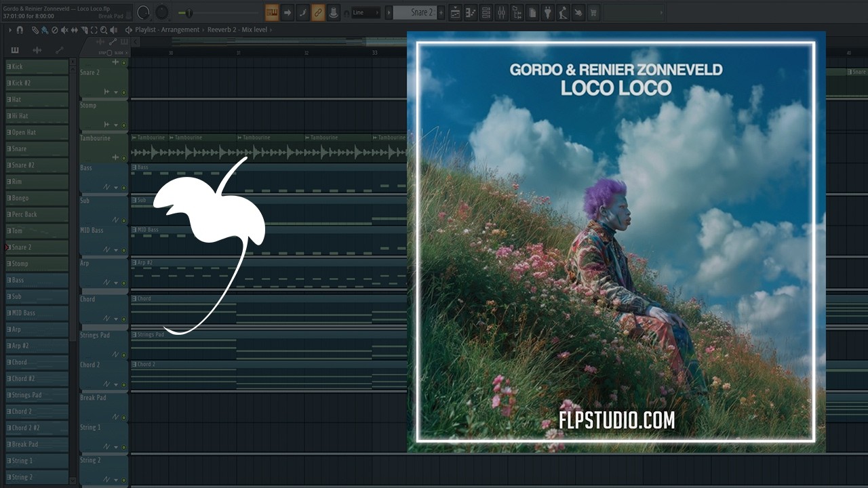The image size is (868, 488).
Task: Select the Strings Pad pattern in picker
Action: [x=37, y=395]
